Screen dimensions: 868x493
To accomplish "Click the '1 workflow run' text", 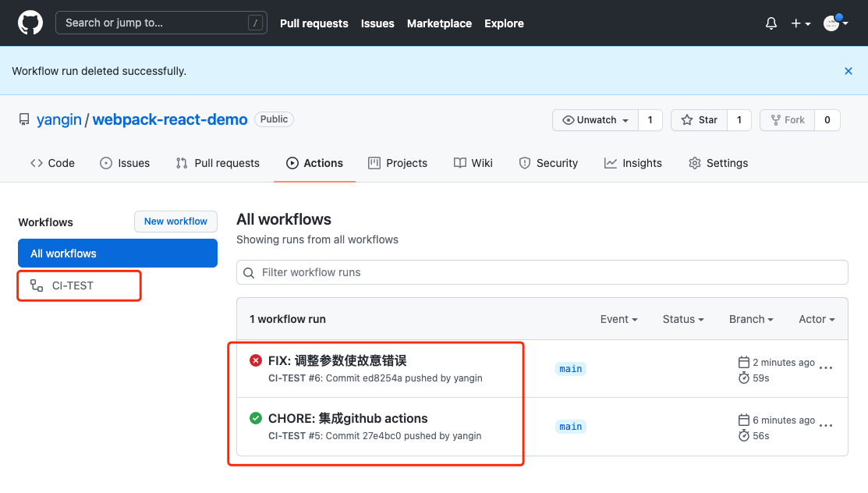I will pyautogui.click(x=287, y=319).
